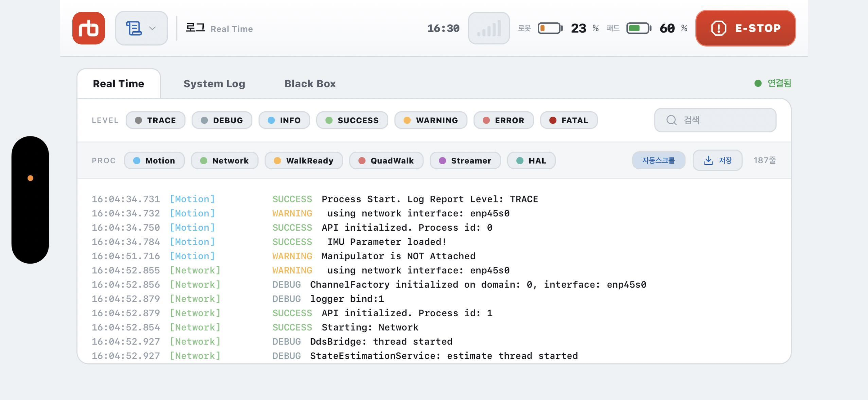Toggle the WARNING level filter
The width and height of the screenshot is (868, 400).
(431, 120)
